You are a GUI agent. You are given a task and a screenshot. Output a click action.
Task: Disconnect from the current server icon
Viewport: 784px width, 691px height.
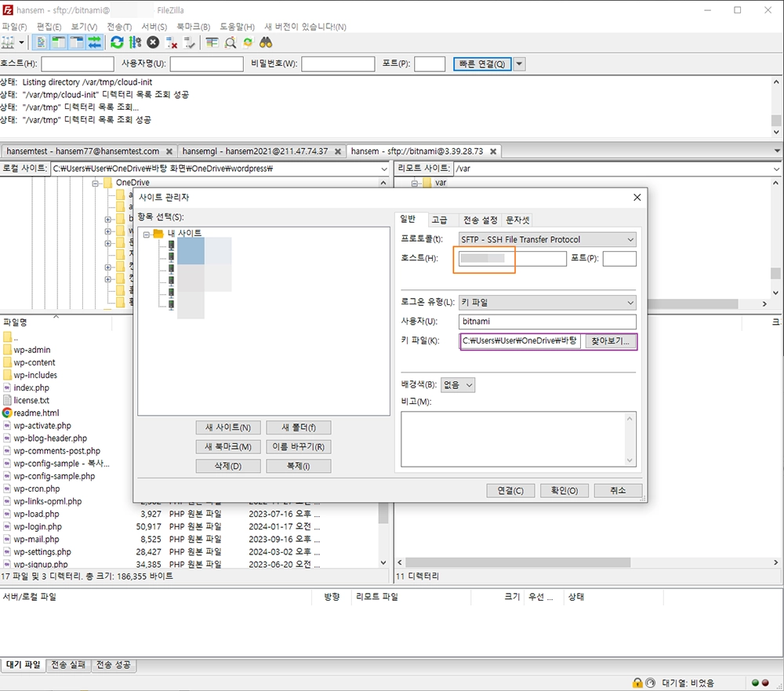pos(172,42)
